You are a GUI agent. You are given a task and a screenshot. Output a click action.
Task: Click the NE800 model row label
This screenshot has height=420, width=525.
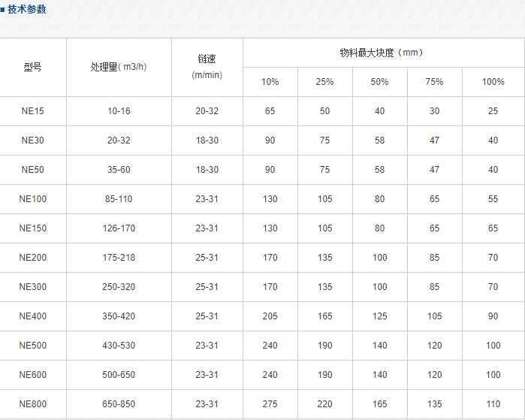click(x=33, y=404)
